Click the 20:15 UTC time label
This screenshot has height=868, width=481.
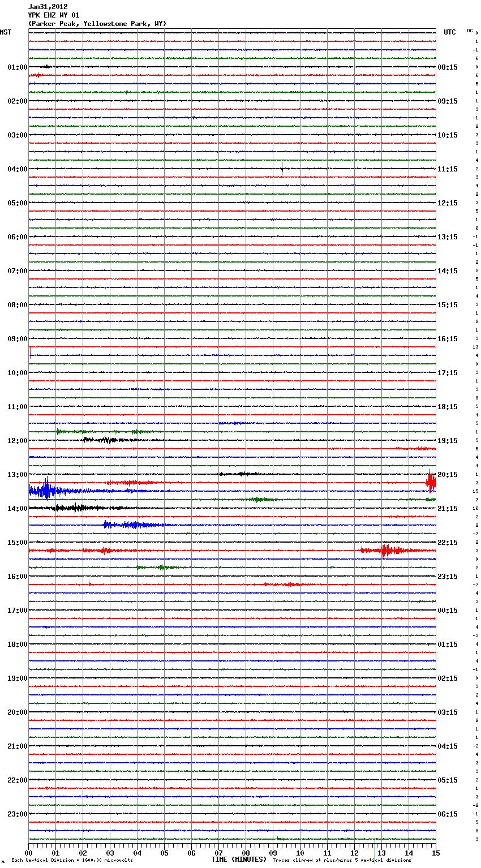pos(448,475)
